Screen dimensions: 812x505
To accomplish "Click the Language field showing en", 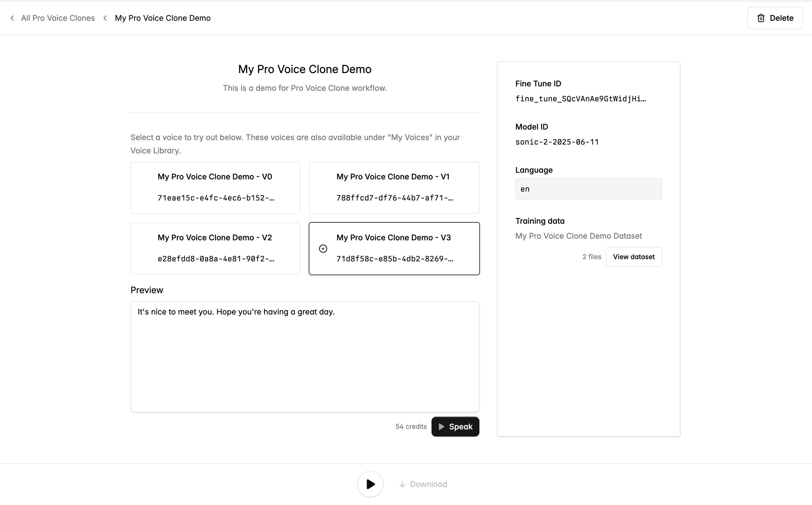I will click(588, 189).
